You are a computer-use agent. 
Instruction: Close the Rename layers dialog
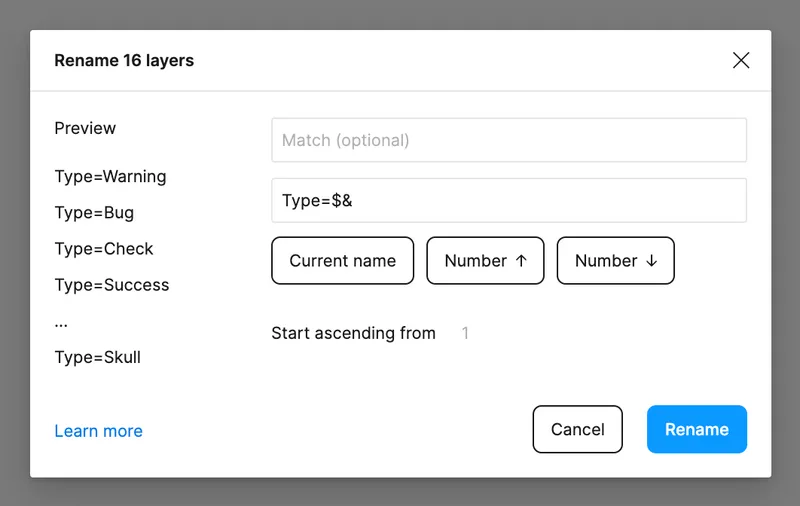[x=741, y=60]
